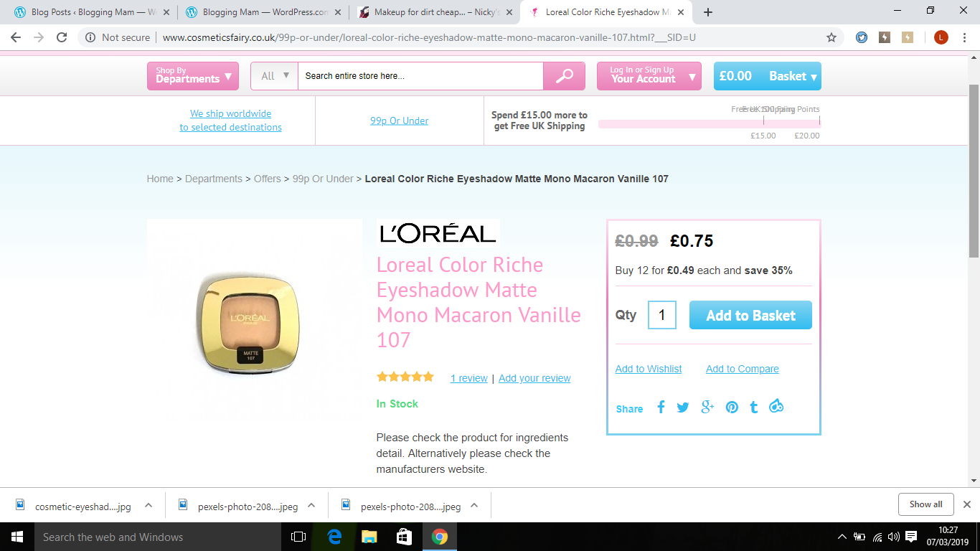This screenshot has height=551, width=980.
Task: Go to Home in the breadcrumb
Action: tap(160, 179)
